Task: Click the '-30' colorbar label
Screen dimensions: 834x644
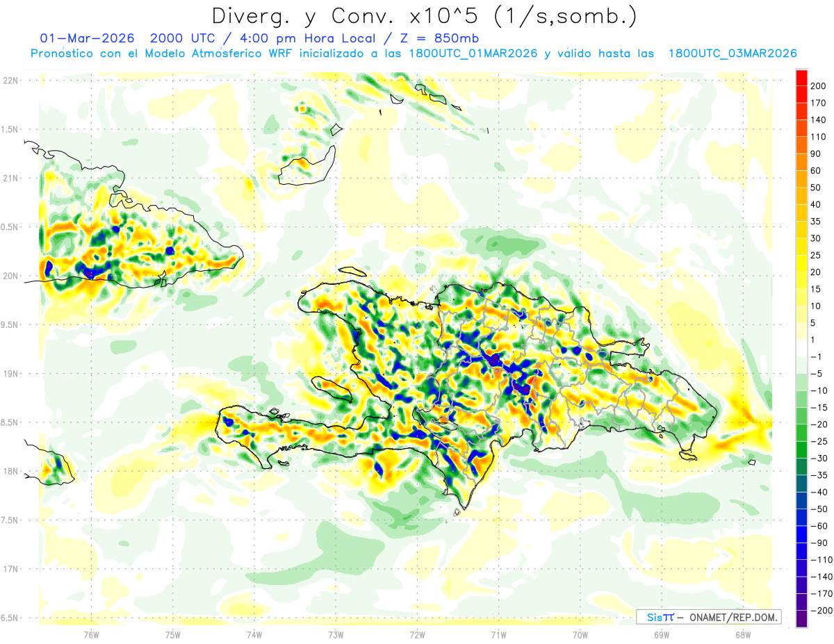Action: tap(819, 459)
